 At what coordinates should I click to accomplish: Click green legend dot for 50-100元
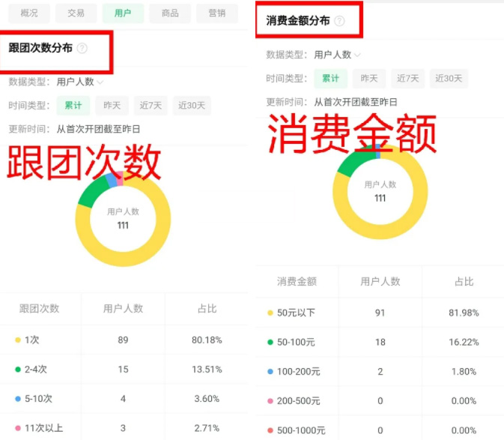coord(270,343)
